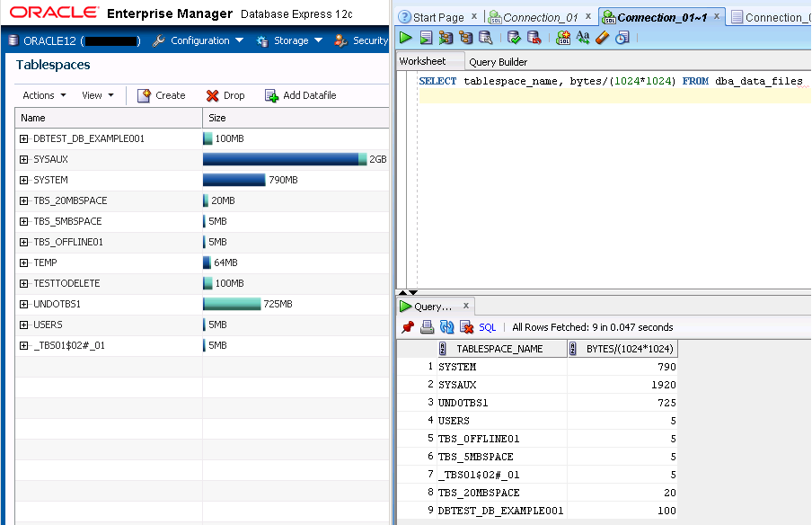Click the sort icon on BYTES/(1024*1024) column
The image size is (812, 525).
573,349
